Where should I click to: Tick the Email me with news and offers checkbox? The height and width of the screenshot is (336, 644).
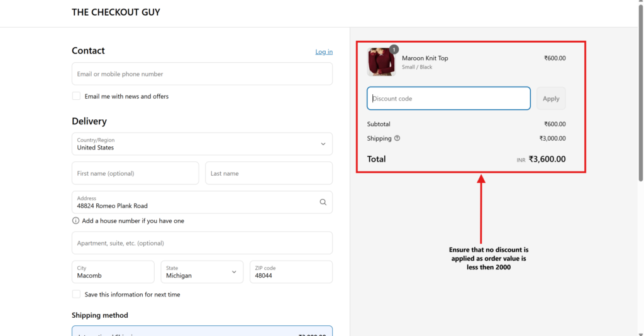click(x=76, y=96)
